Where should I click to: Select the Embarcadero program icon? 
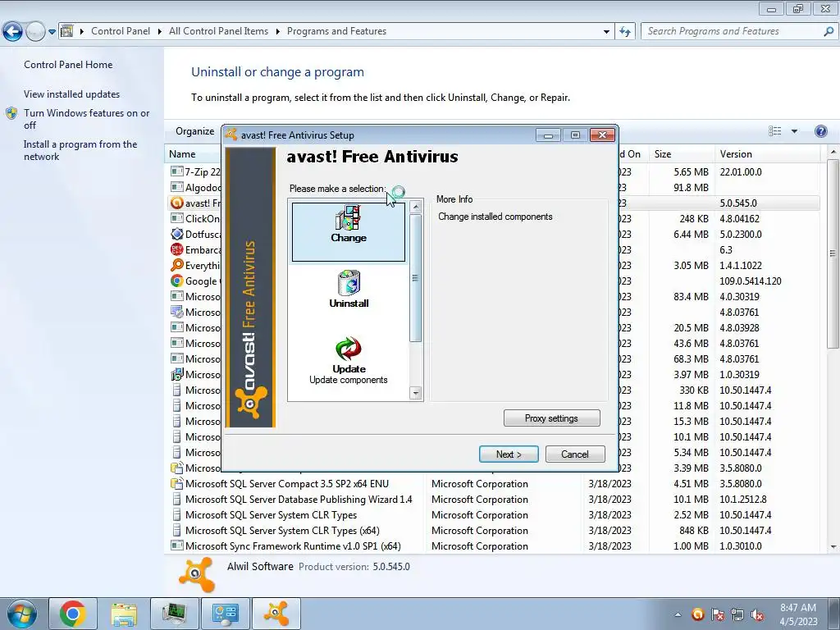point(177,249)
